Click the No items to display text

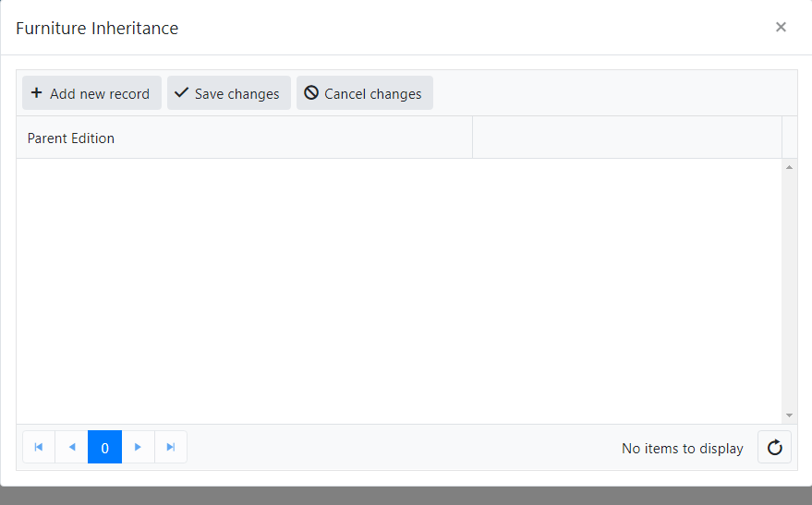tap(682, 449)
